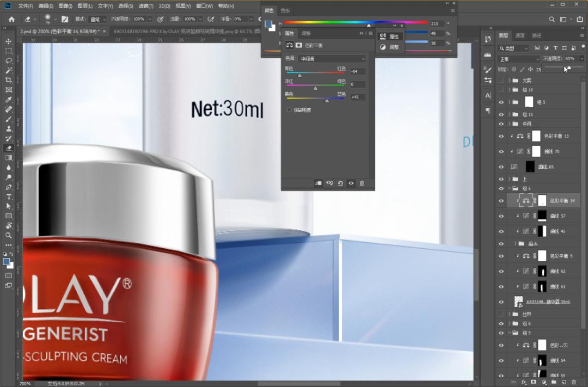Open the 窗口(W) menu
The height and width of the screenshot is (387, 588).
click(204, 6)
